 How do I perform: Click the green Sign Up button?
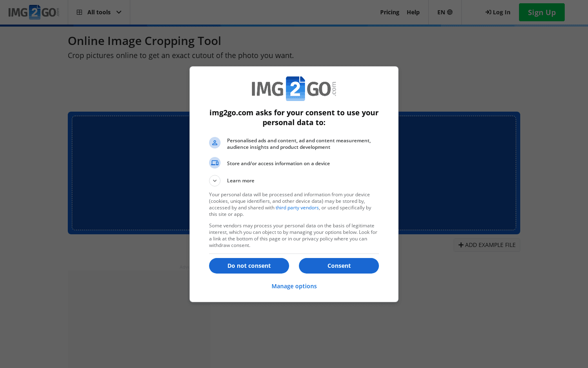(x=541, y=12)
